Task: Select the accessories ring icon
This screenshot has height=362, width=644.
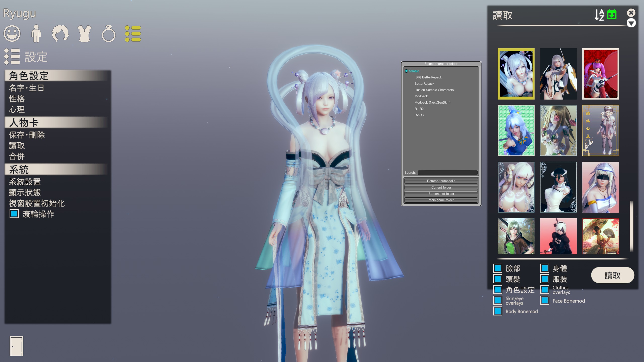Action: coord(108,34)
